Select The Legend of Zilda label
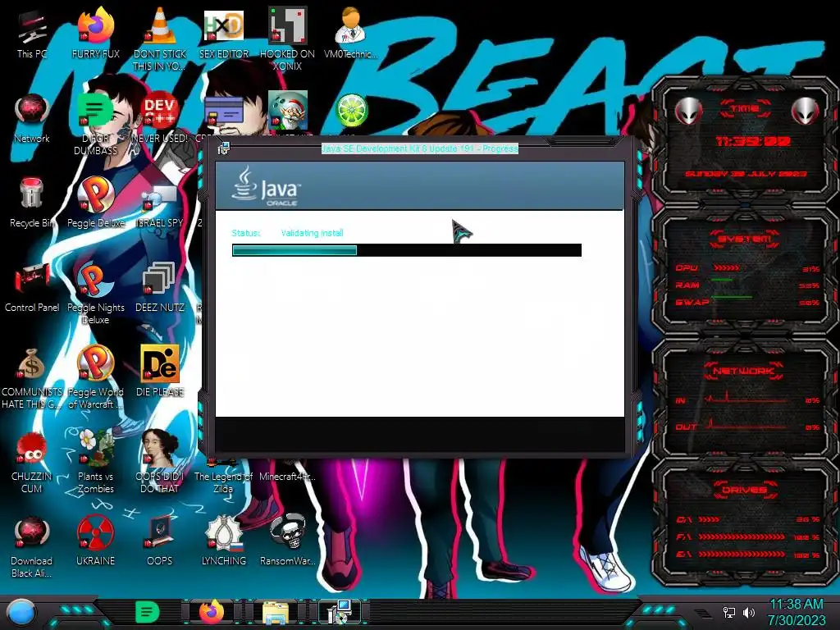 tap(223, 482)
